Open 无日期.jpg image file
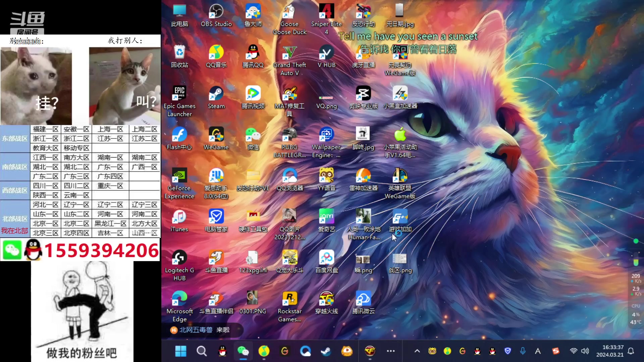This screenshot has width=644, height=362. click(400, 15)
